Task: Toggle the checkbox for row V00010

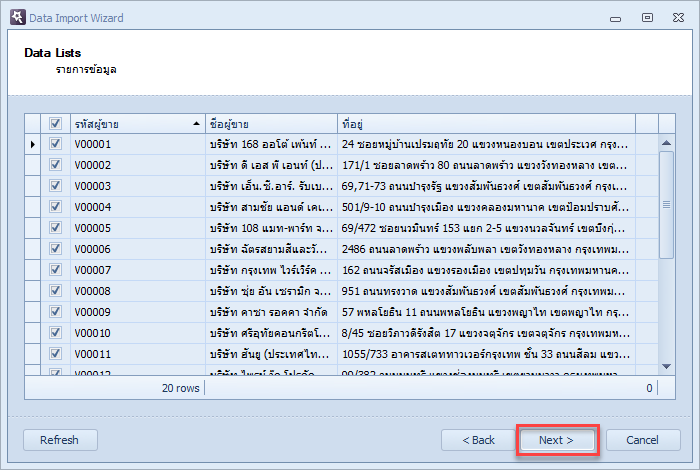Action: click(55, 333)
